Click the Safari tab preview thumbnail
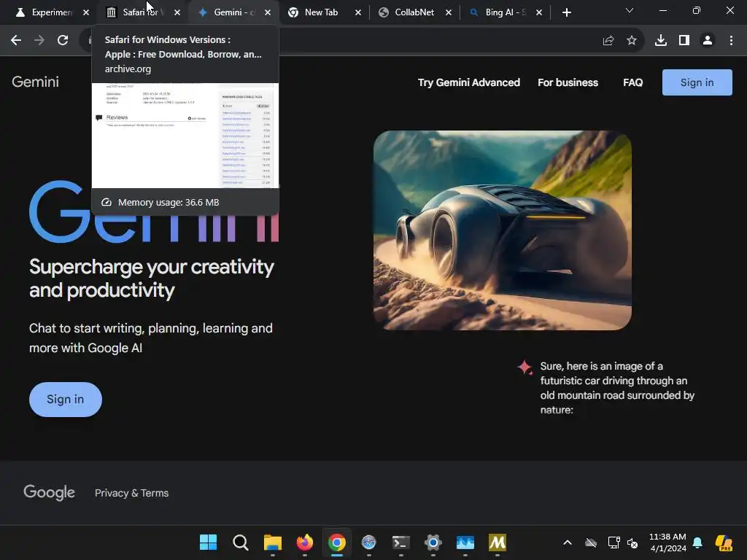The height and width of the screenshot is (560, 747). click(185, 136)
